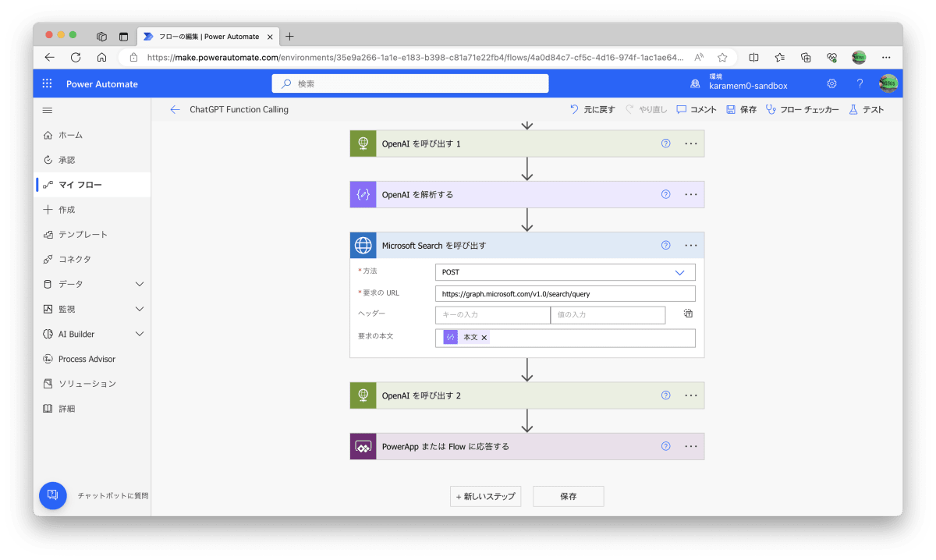Viewport: 936px width, 560px height.
Task: Open more options for OpenAI を解析する
Action: point(690,194)
